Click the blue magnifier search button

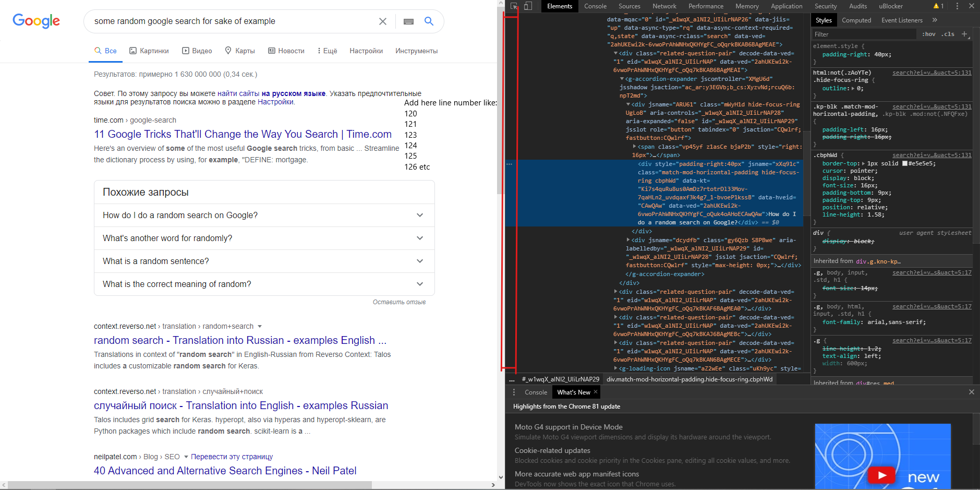pos(429,21)
